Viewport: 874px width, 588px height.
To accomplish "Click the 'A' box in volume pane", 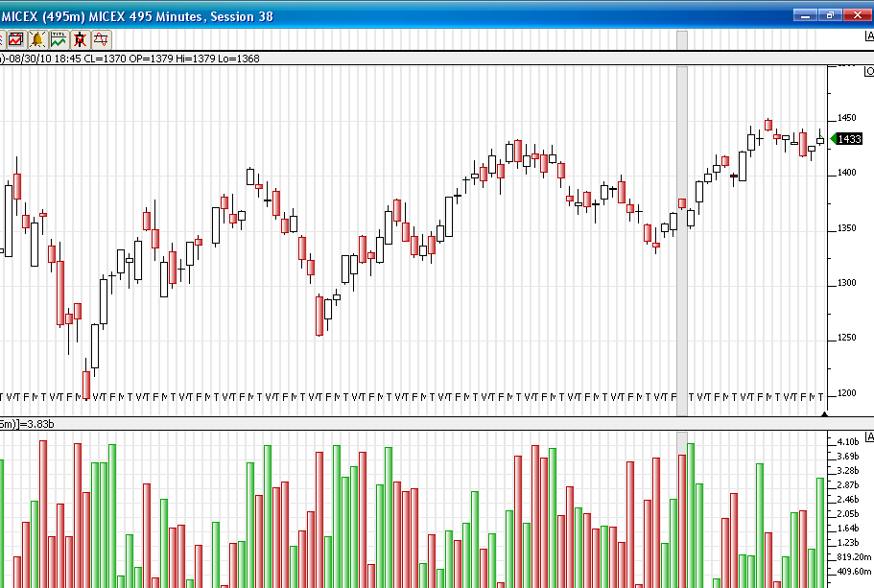I will tap(868, 436).
